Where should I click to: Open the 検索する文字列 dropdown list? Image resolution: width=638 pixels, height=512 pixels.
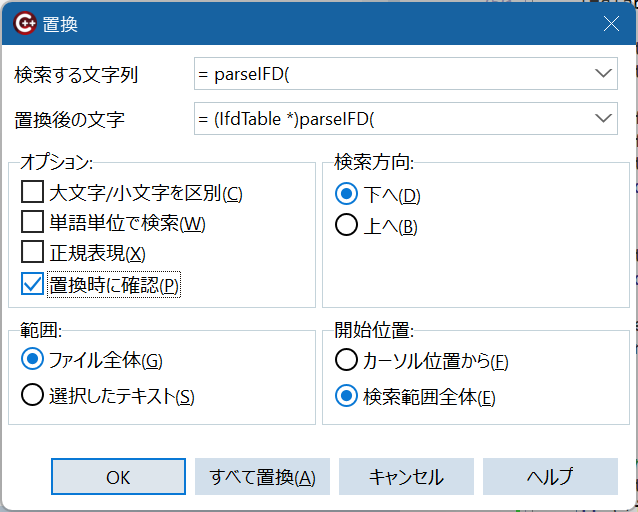(x=602, y=73)
